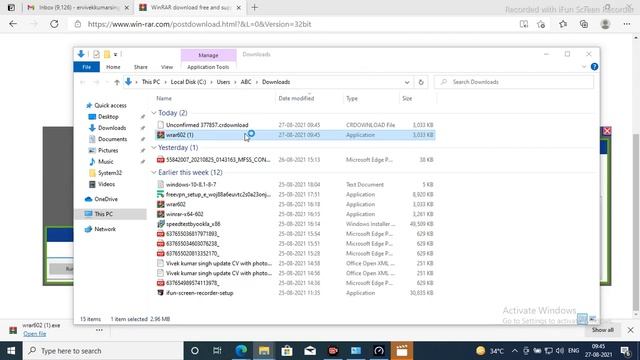Expand the Explorer ribbon chevron
Screen dimensions: 640x360
click(584, 67)
